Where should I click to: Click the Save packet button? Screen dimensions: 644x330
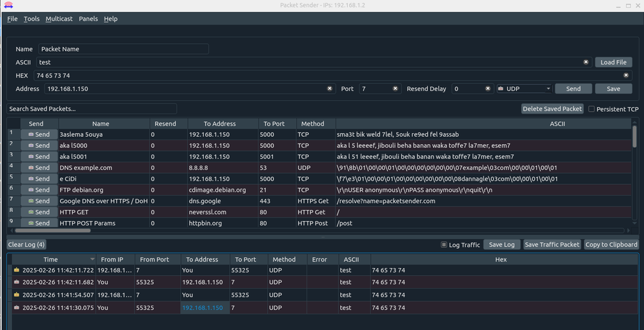pyautogui.click(x=613, y=88)
